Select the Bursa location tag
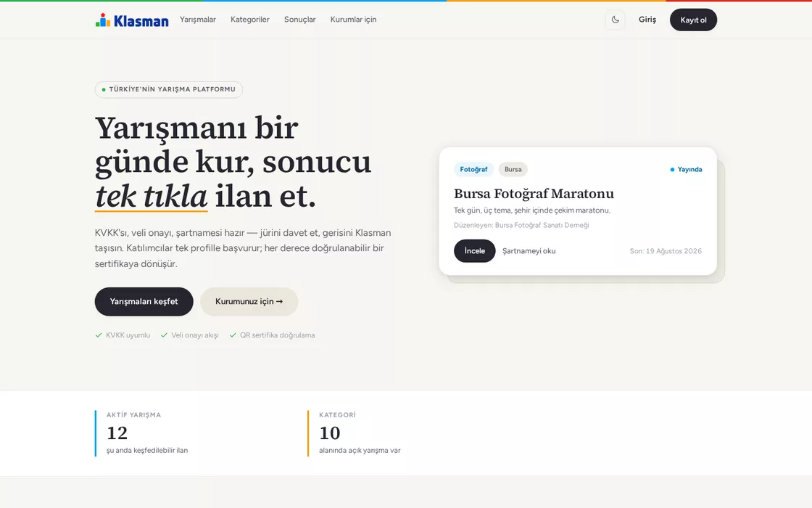This screenshot has width=812, height=508. (513, 170)
